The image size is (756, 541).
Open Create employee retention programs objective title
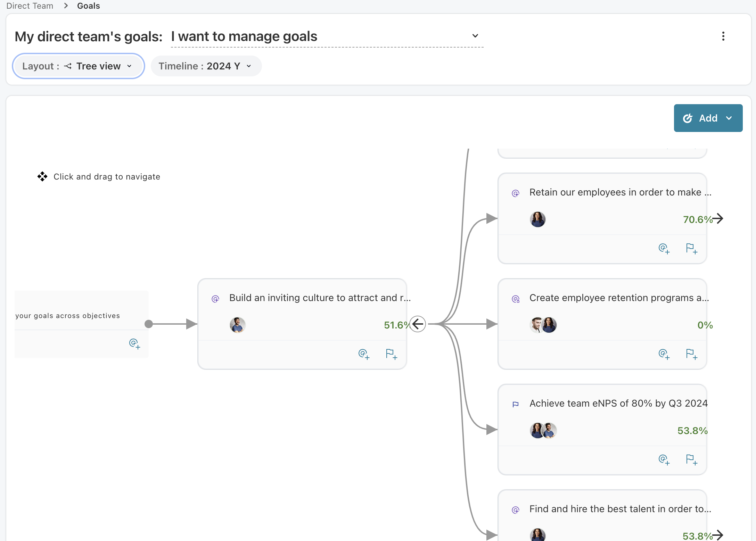click(x=619, y=298)
